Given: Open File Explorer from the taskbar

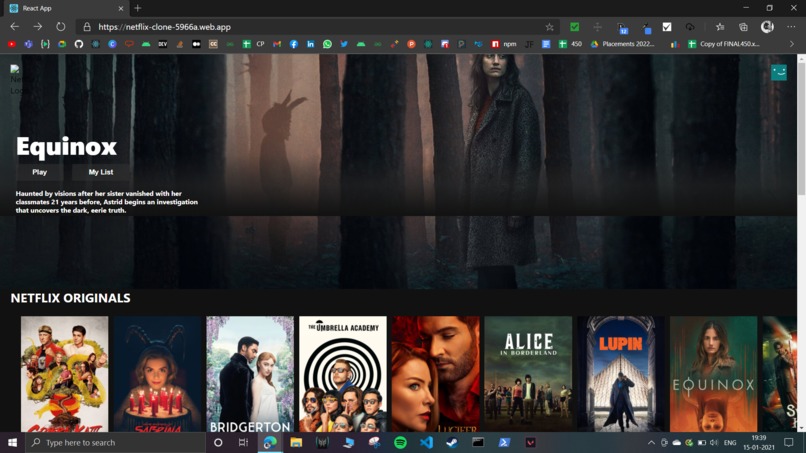Looking at the screenshot, I should pos(296,442).
